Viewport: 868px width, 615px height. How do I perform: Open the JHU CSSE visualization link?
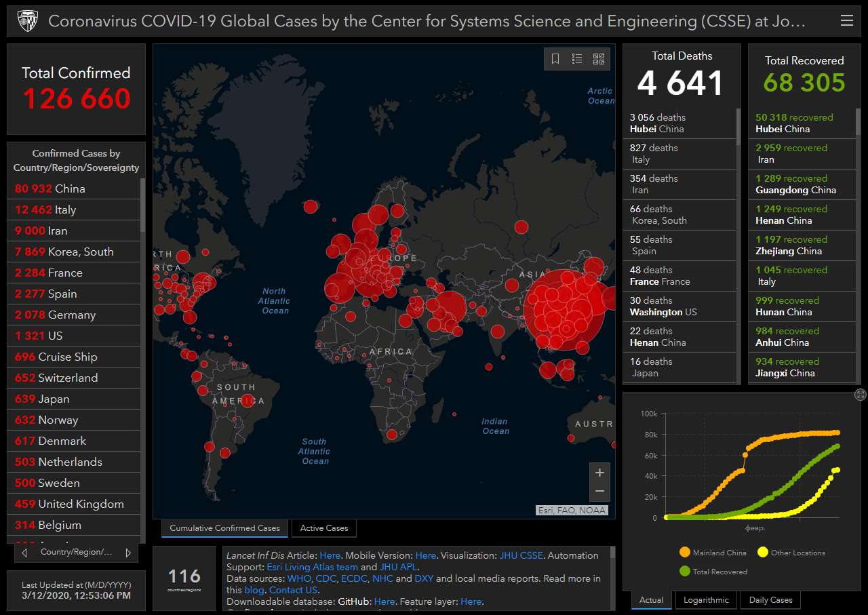pyautogui.click(x=521, y=555)
